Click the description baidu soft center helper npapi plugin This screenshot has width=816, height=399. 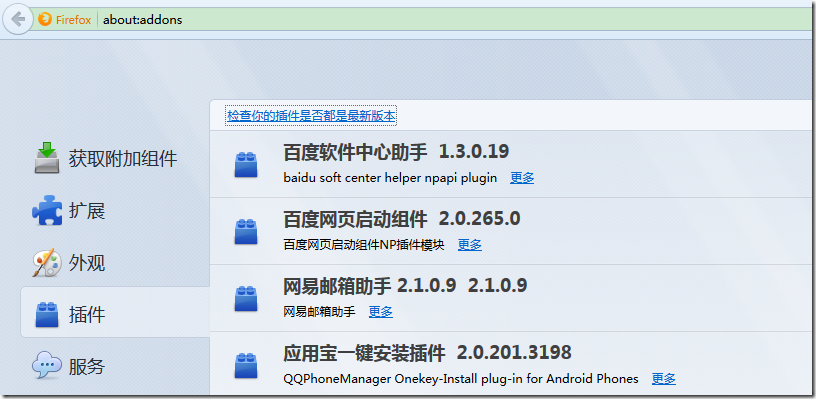coord(390,178)
